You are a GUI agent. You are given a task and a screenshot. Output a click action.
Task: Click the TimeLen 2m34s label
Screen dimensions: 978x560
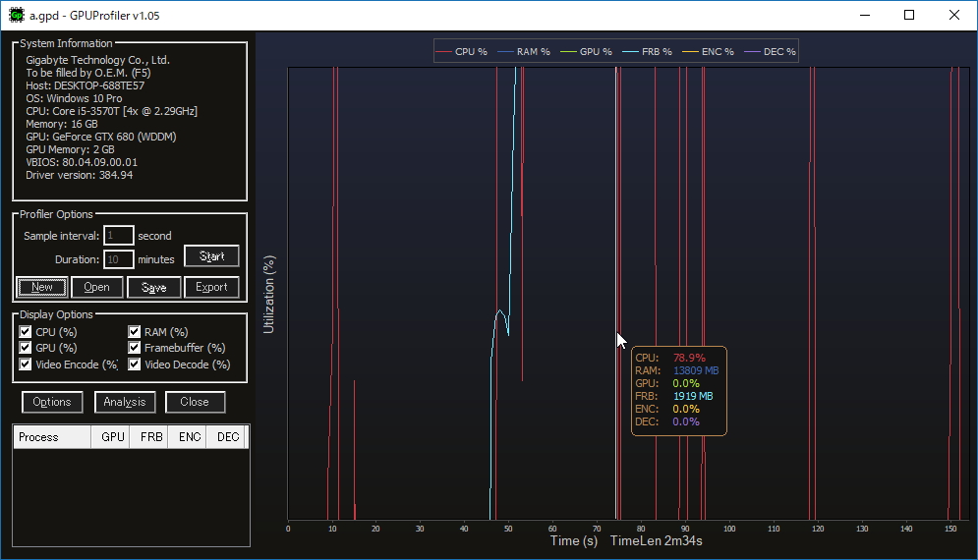pyautogui.click(x=657, y=540)
